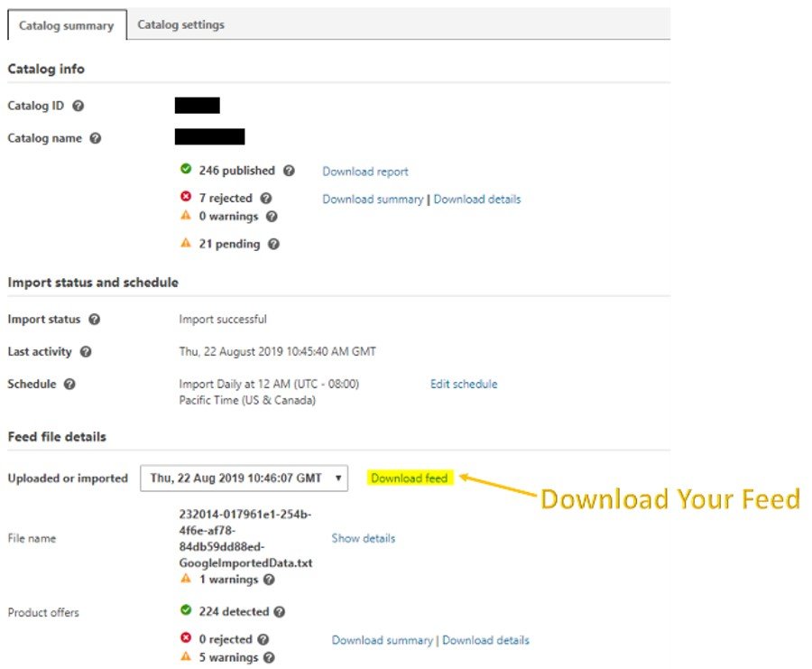Click help icon next to 224 detected
Viewport: 812px width, 669px height.
[280, 612]
